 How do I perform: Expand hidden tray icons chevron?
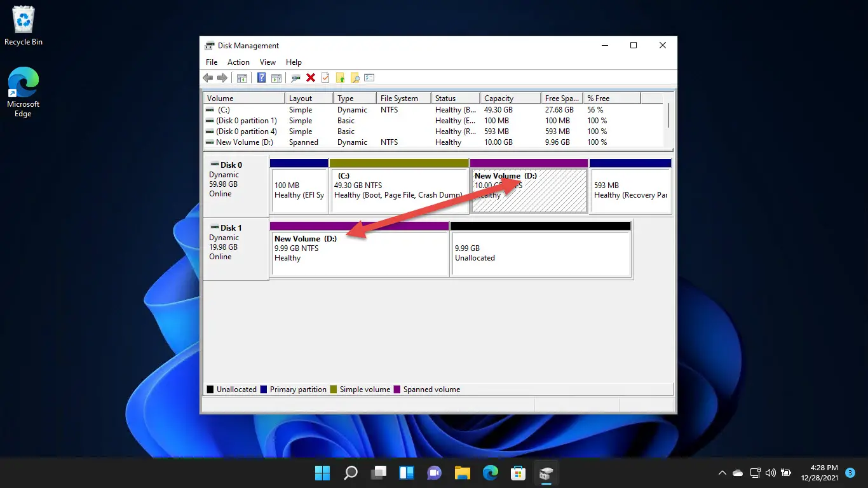tap(722, 473)
